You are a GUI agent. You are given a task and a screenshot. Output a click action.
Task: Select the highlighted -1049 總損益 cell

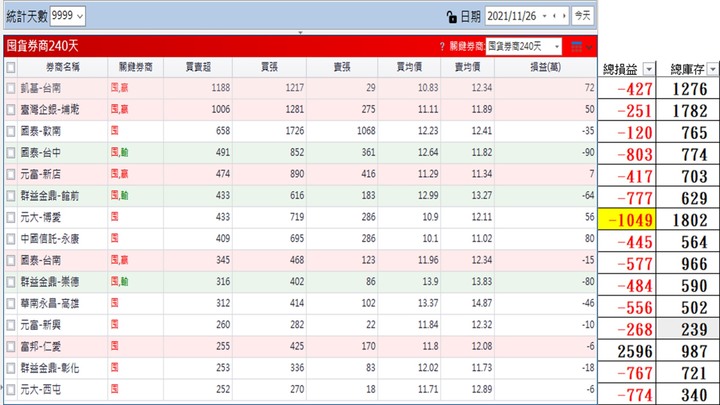627,220
